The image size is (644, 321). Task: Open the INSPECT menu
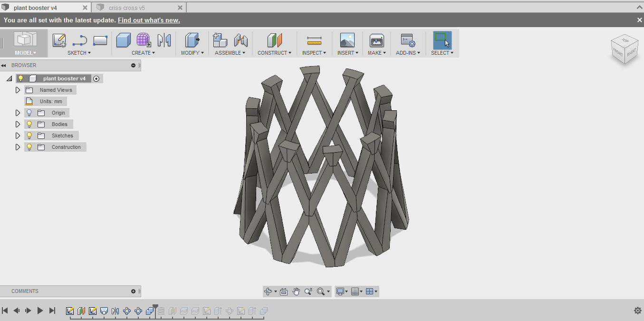click(314, 53)
